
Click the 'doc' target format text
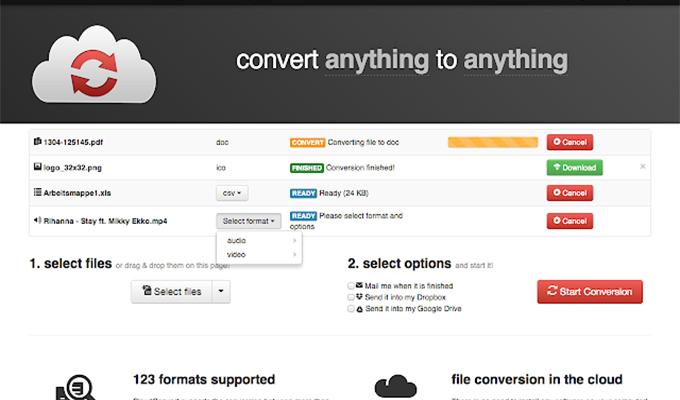(222, 142)
